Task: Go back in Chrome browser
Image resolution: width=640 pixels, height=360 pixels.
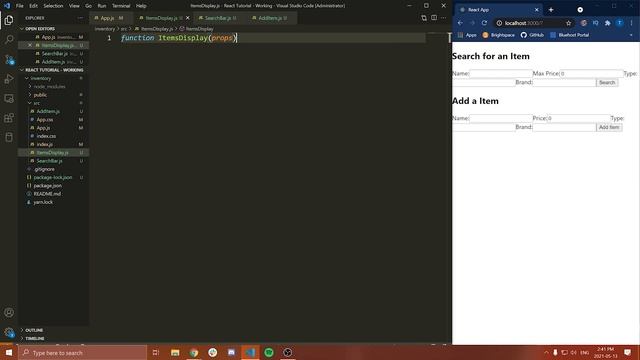Action: click(x=460, y=23)
